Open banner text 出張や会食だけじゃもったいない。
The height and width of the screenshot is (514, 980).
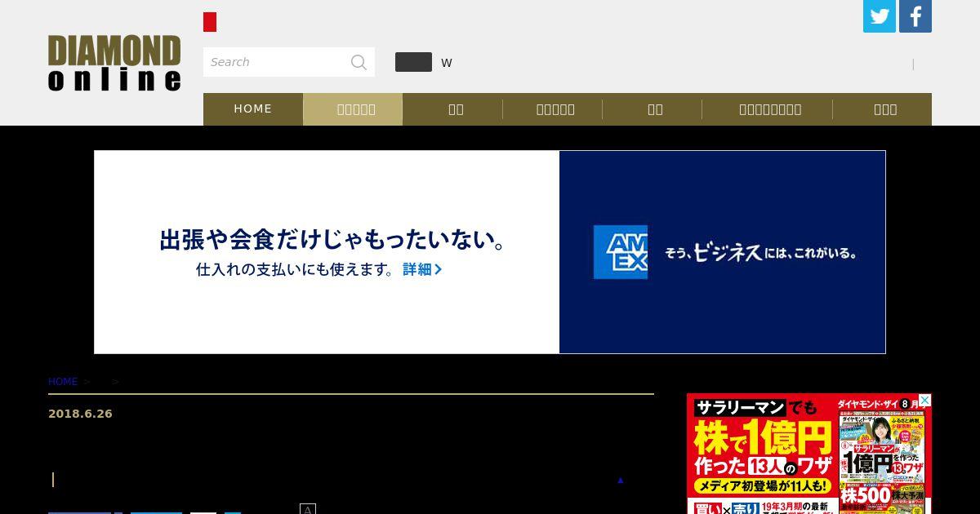point(333,240)
